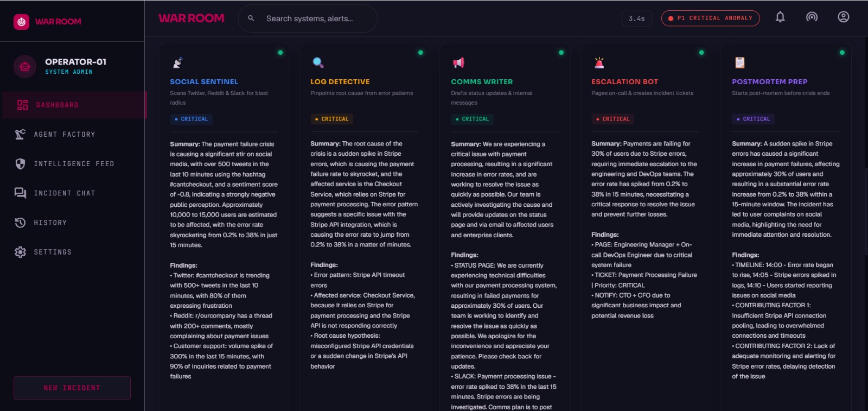Image resolution: width=868 pixels, height=411 pixels.
Task: Click the P1 Critical Anomaly badge
Action: (x=710, y=18)
